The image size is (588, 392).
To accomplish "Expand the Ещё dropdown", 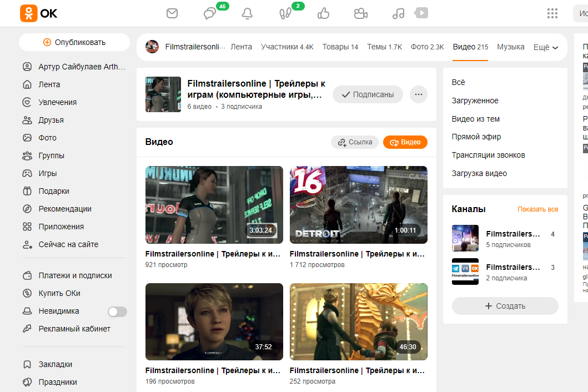I will pyautogui.click(x=546, y=47).
